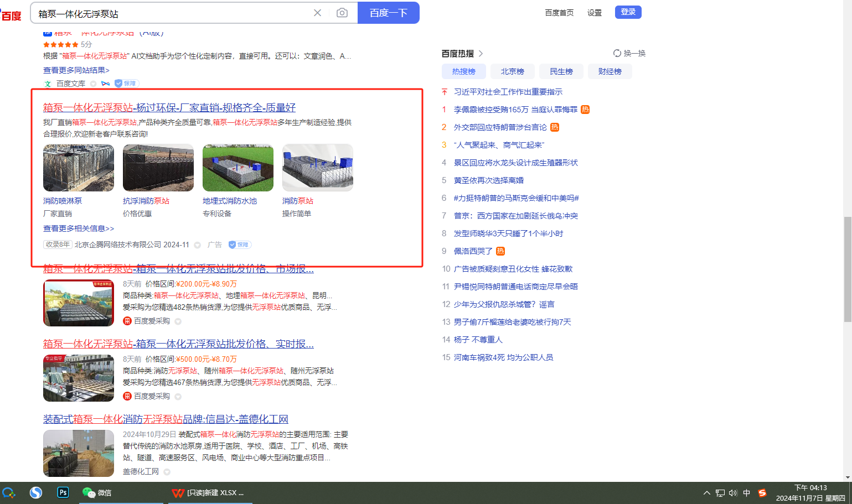The width and height of the screenshot is (852, 504).
Task: Open the 设置 menu
Action: pos(595,13)
